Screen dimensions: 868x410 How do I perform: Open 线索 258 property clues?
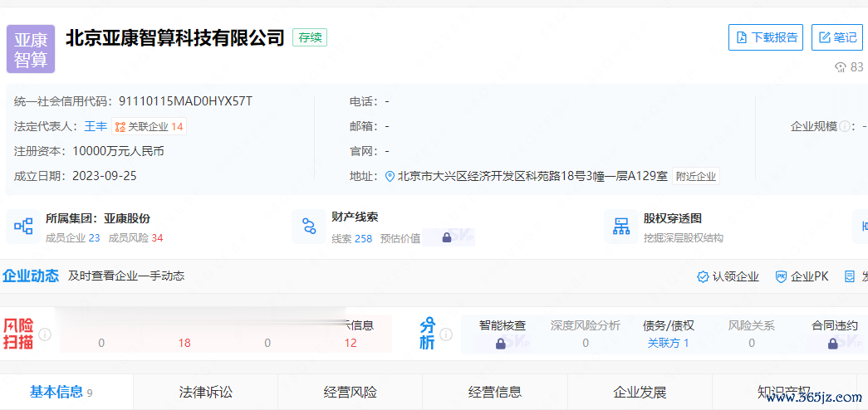tap(351, 238)
